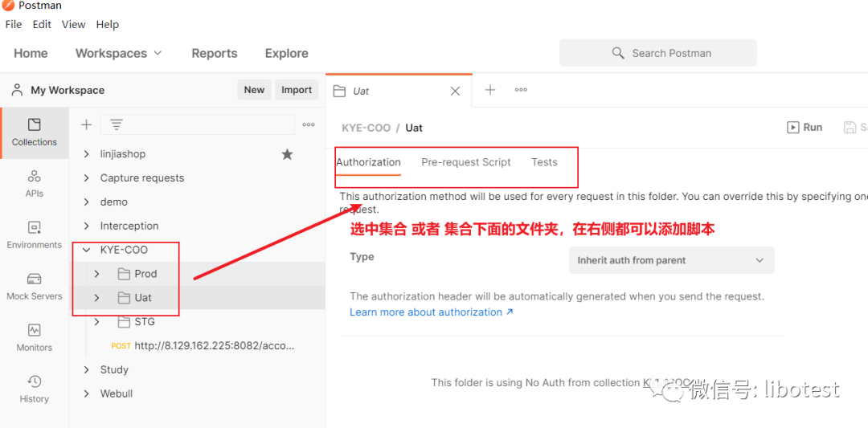Image resolution: width=868 pixels, height=428 pixels.
Task: Click the KYE-COO breadcrumb link
Action: tap(366, 128)
